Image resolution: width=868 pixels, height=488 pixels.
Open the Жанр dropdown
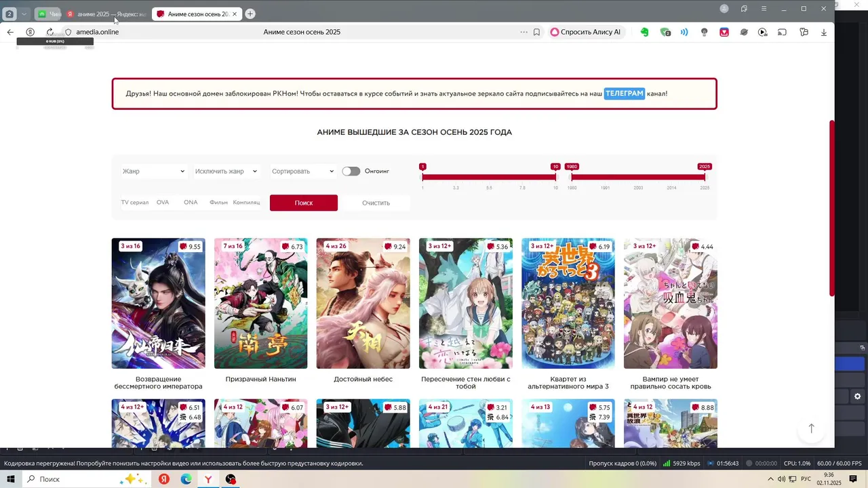(x=153, y=171)
